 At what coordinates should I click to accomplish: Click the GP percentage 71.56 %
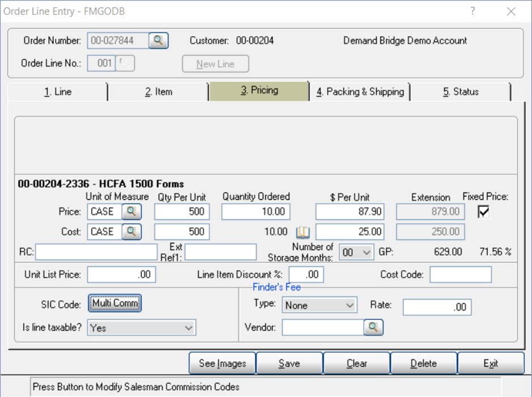coord(495,252)
